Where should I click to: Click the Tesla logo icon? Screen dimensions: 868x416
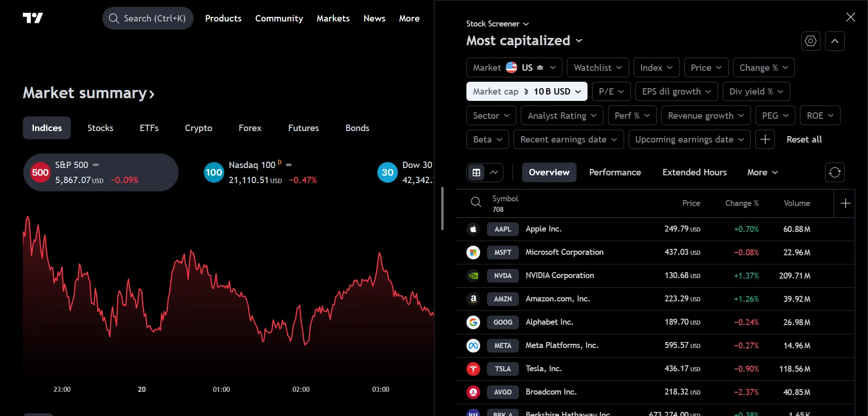pyautogui.click(x=473, y=369)
